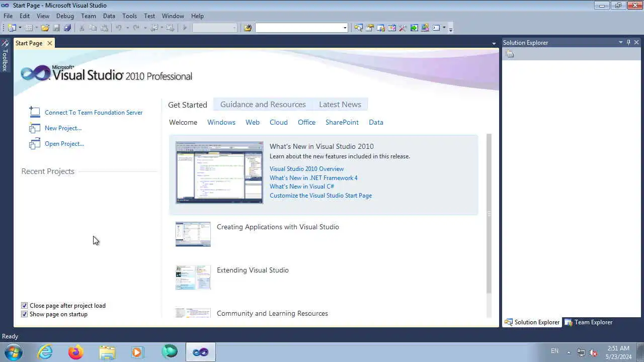Click the Redo arrow icon
This screenshot has height=362, width=644.
136,28
